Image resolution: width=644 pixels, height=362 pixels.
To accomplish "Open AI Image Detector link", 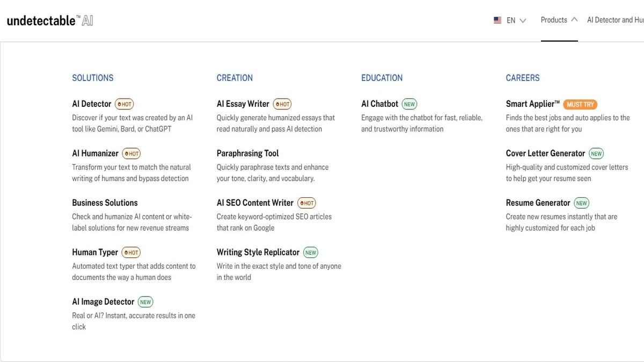I will point(103,302).
